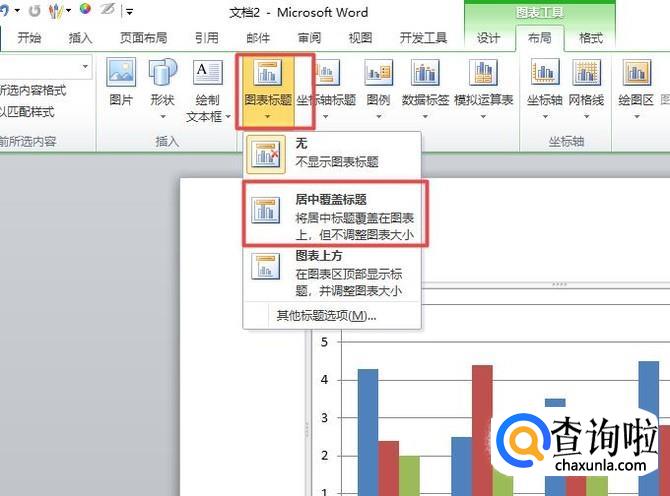
Task: Open the 页面布局 Page Layout tab
Action: click(x=144, y=38)
